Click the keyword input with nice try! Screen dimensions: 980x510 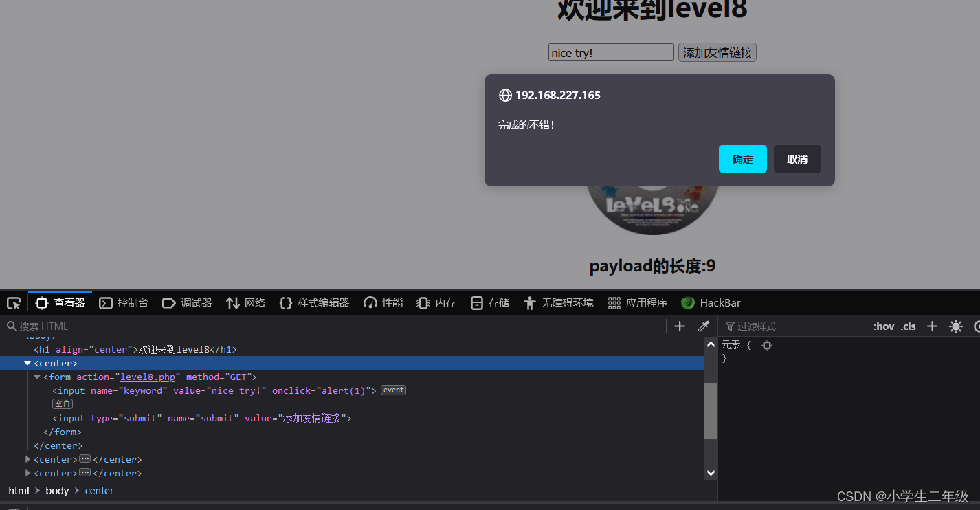pyautogui.click(x=611, y=53)
